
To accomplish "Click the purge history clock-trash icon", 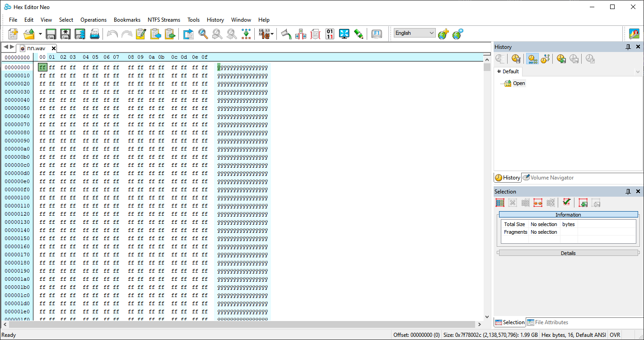I will coord(516,59).
